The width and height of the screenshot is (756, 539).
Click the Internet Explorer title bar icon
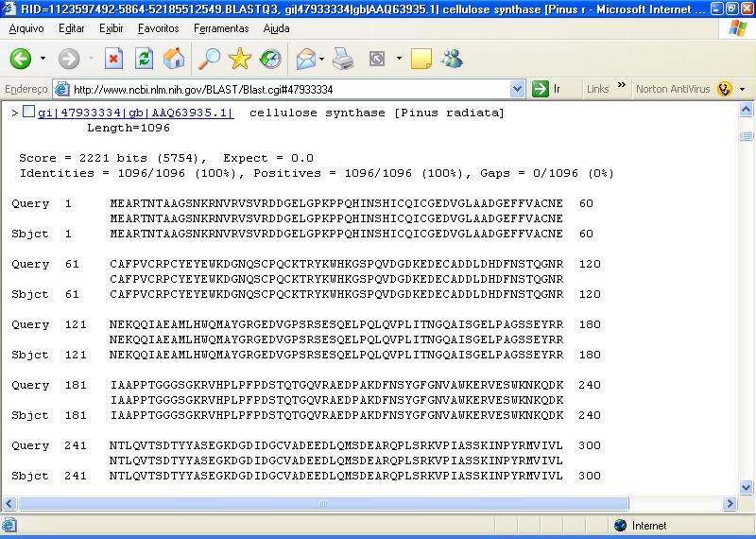(9, 9)
